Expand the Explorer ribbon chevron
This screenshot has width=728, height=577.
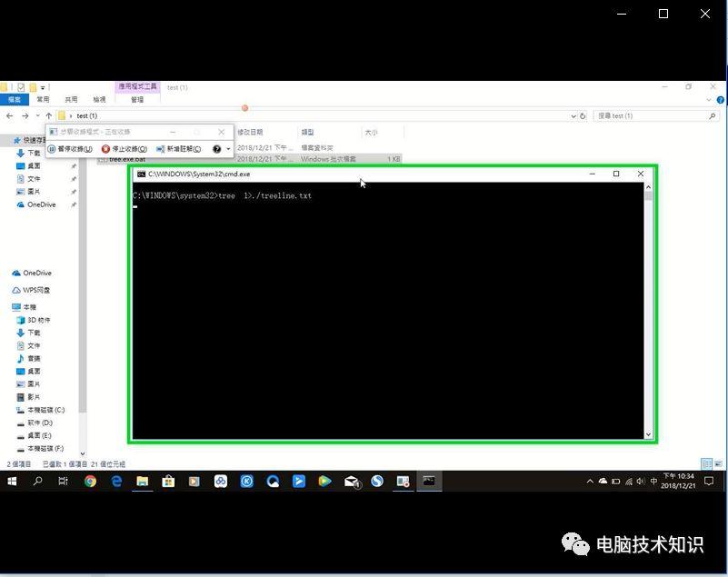709,100
